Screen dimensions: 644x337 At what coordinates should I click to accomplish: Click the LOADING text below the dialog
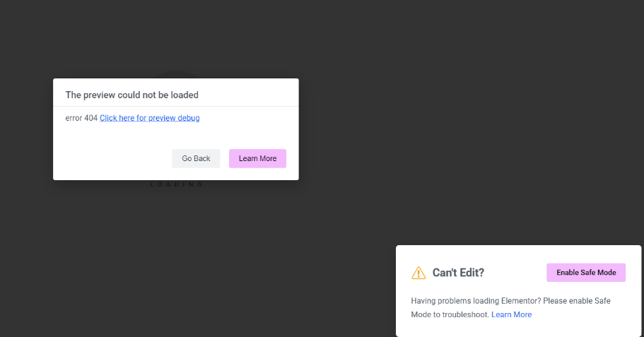click(177, 184)
